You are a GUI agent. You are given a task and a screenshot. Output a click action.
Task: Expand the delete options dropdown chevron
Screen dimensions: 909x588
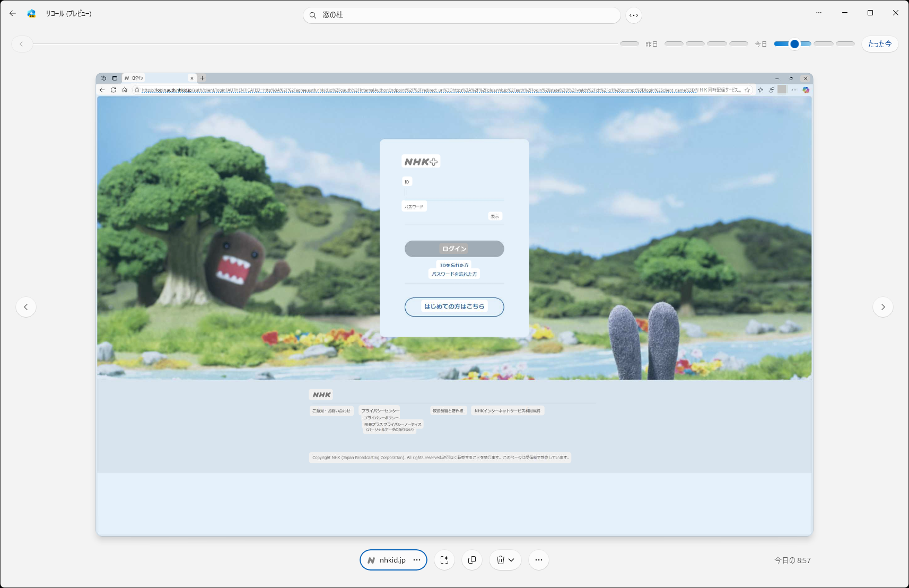pyautogui.click(x=511, y=560)
